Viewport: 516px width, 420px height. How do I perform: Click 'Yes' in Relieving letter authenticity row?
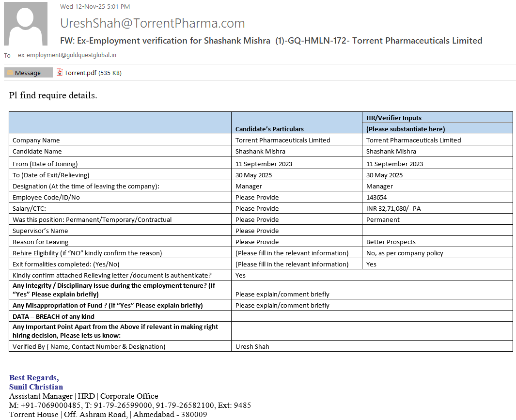pyautogui.click(x=240, y=276)
